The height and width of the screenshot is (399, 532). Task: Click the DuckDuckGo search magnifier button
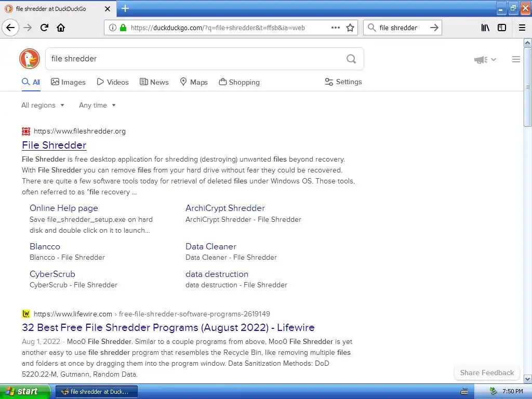pos(351,59)
